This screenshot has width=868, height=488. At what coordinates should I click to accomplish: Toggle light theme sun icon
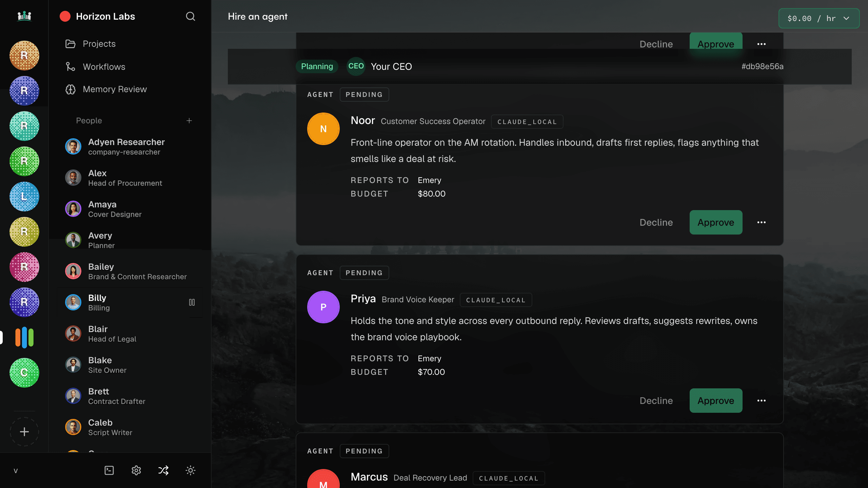[191, 470]
